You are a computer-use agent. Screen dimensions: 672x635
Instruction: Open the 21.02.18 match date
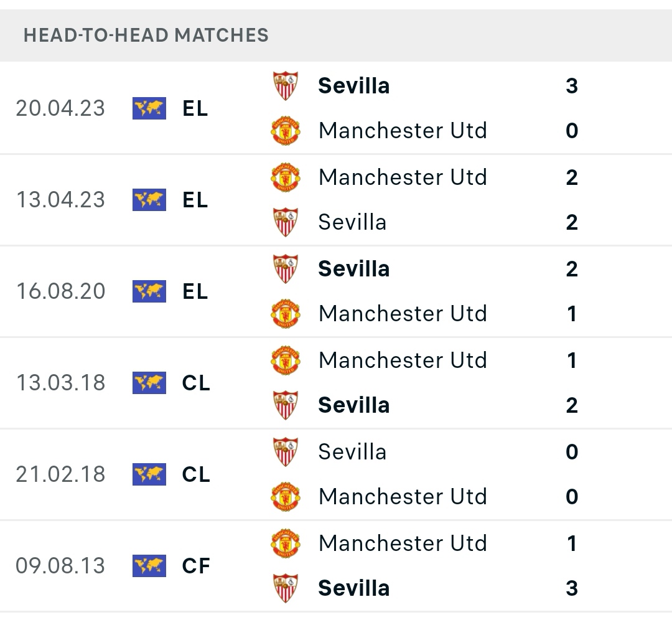pos(60,474)
